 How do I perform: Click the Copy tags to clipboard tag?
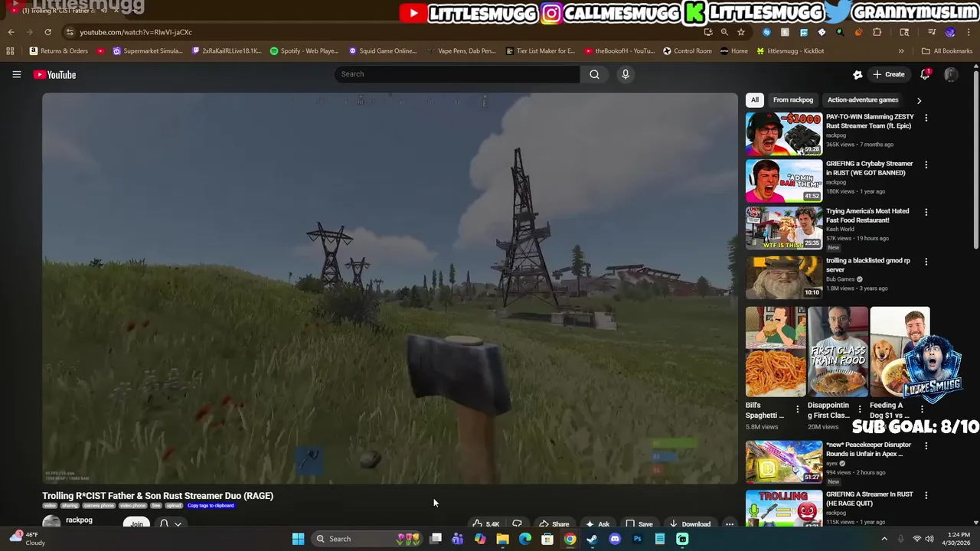pos(211,506)
